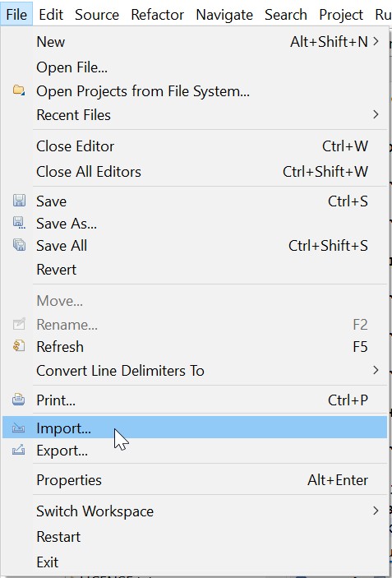Expand the Recent Files submenu arrow

pos(376,114)
